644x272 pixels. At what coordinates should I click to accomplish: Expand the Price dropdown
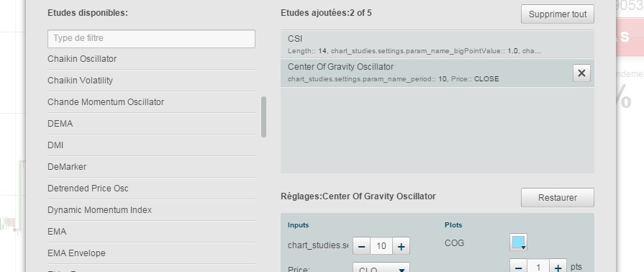(381, 268)
